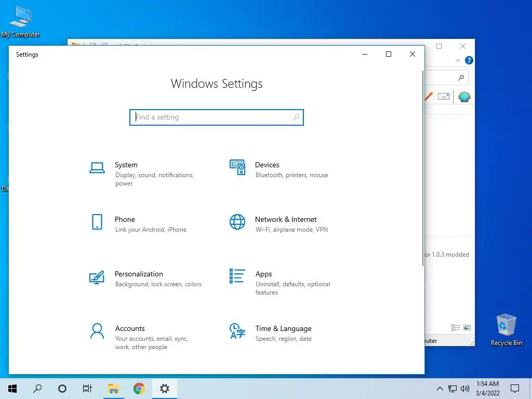The width and height of the screenshot is (532, 399).
Task: Click the Settings window vertical scrollbar
Action: (x=423, y=169)
